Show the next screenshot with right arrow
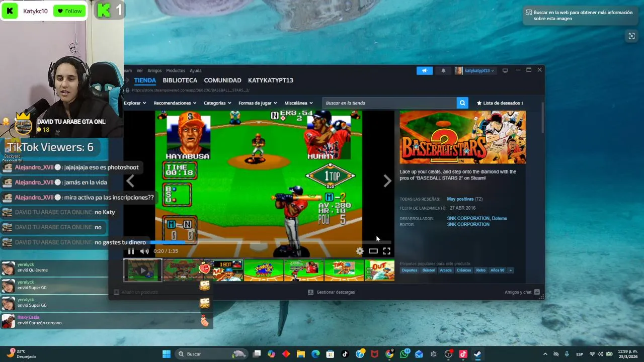 click(387, 181)
